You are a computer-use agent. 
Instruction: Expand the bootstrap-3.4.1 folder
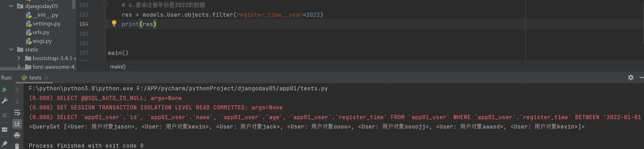(x=19, y=58)
